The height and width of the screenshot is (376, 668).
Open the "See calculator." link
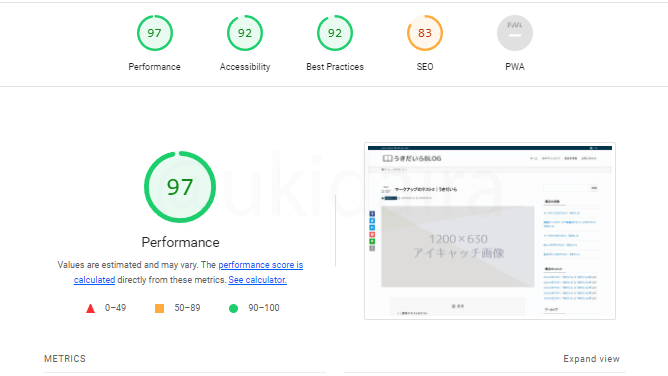(257, 280)
